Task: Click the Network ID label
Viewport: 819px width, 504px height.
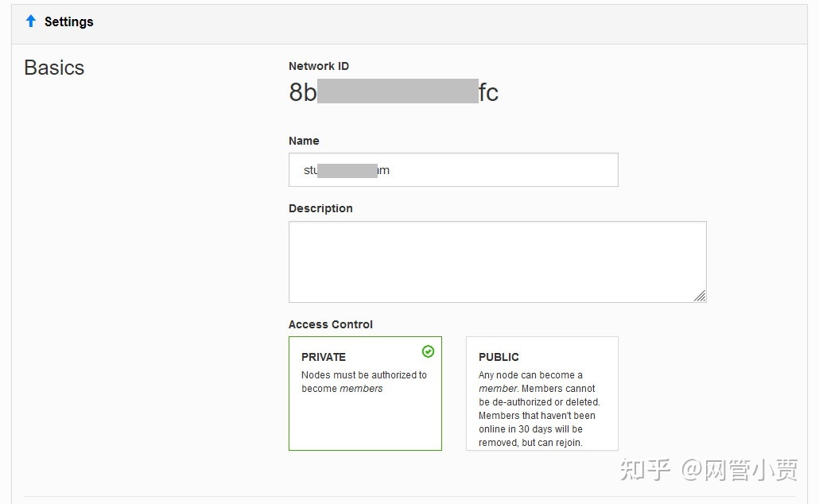Action: click(319, 66)
